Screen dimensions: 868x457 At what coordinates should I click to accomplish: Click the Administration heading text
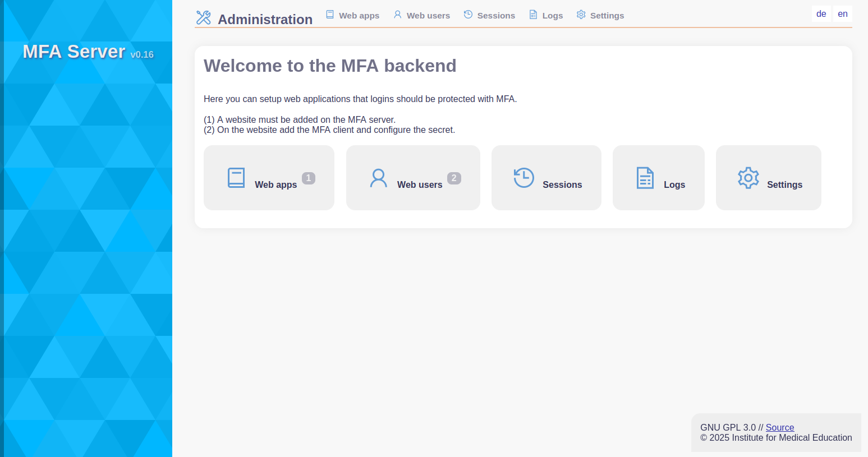click(x=265, y=20)
